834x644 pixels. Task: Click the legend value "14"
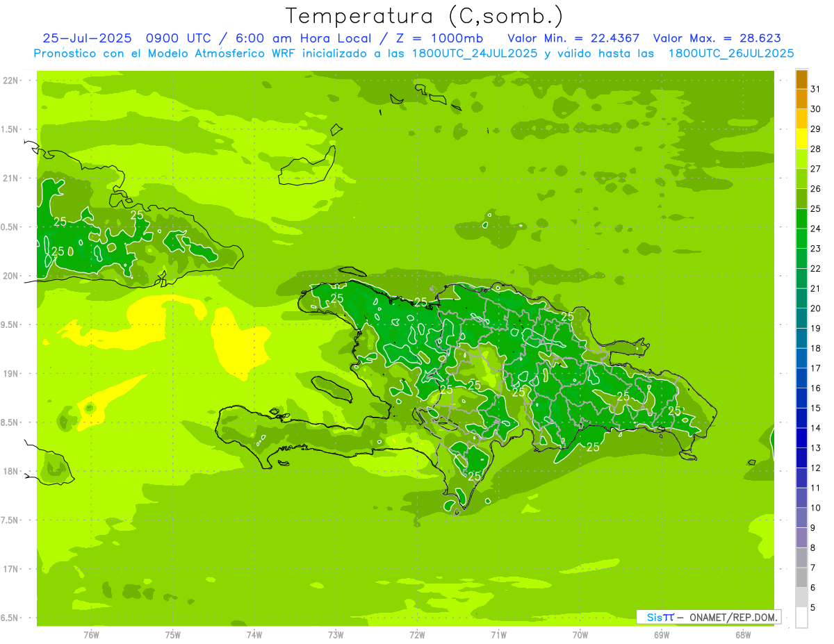(x=816, y=428)
